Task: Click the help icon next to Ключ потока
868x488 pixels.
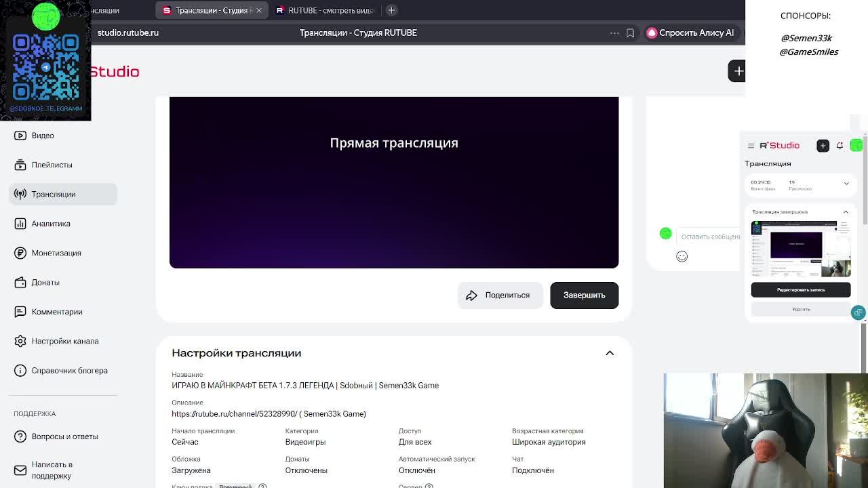Action: point(262,486)
